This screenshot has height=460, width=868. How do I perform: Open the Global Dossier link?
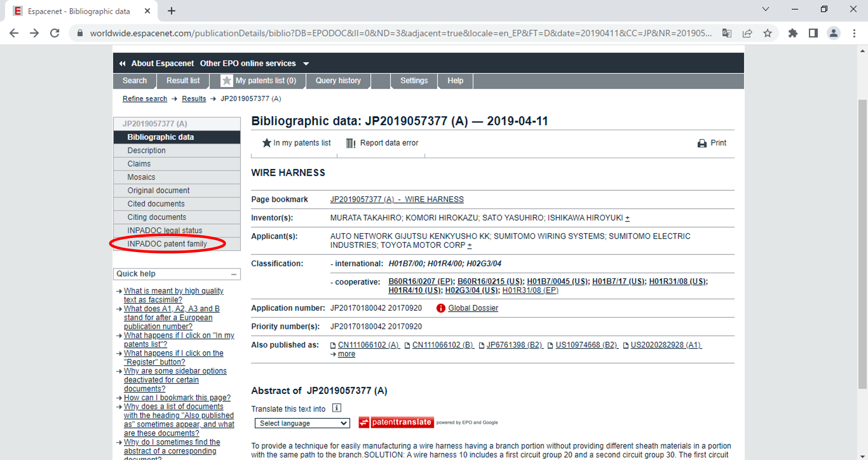[473, 308]
